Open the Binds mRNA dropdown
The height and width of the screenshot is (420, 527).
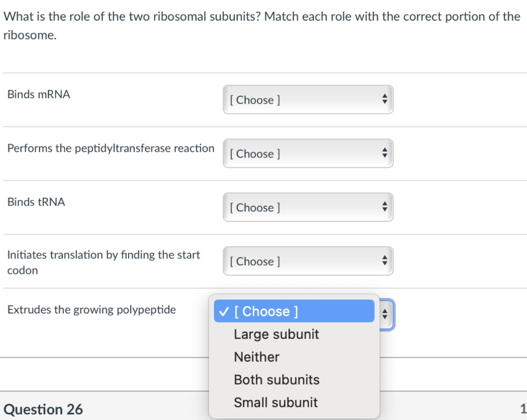coord(308,100)
